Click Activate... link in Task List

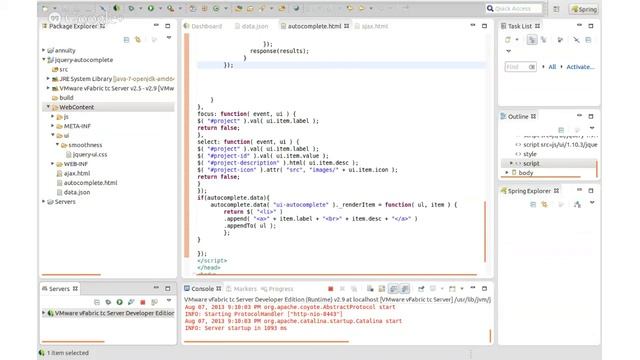click(580, 67)
